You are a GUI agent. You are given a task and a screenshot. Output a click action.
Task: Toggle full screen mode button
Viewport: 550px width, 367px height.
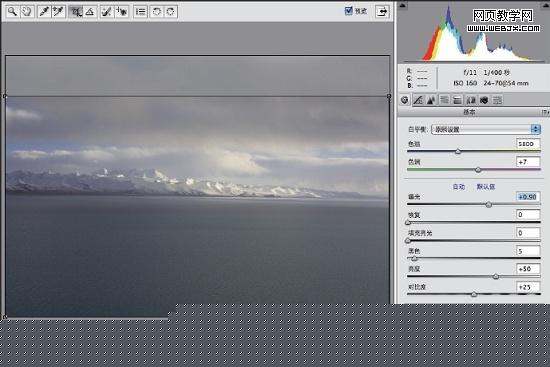coord(382,12)
